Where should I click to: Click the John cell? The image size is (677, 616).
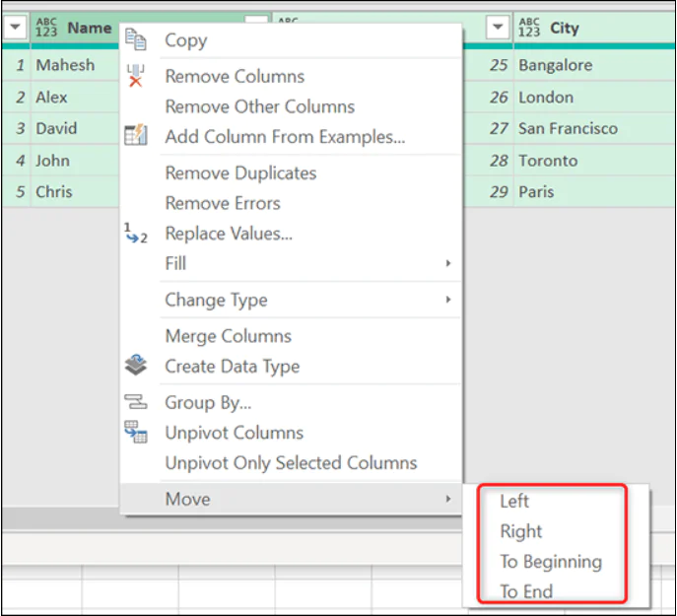click(75, 161)
